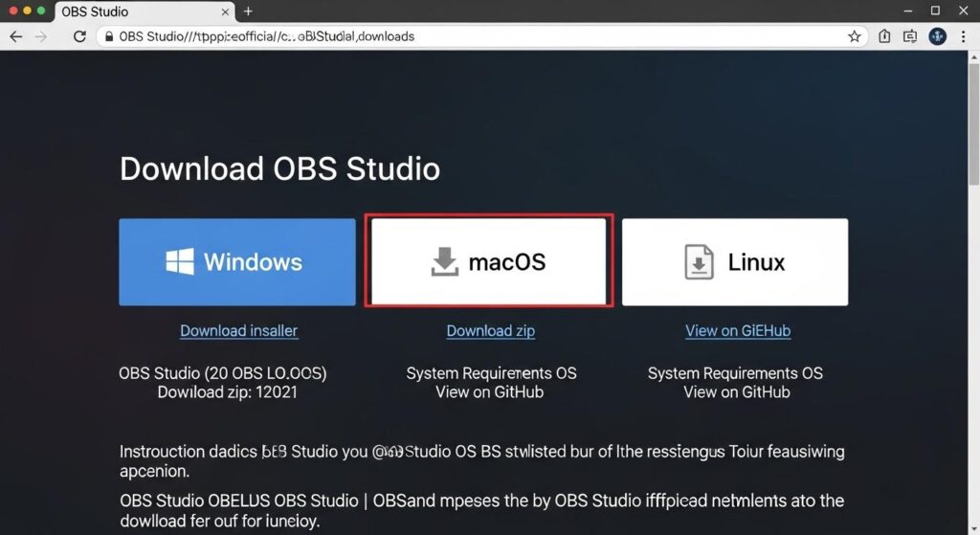Click the text 'Dowload zip: 12021'
Viewport: 980px width, 535px height.
[228, 392]
